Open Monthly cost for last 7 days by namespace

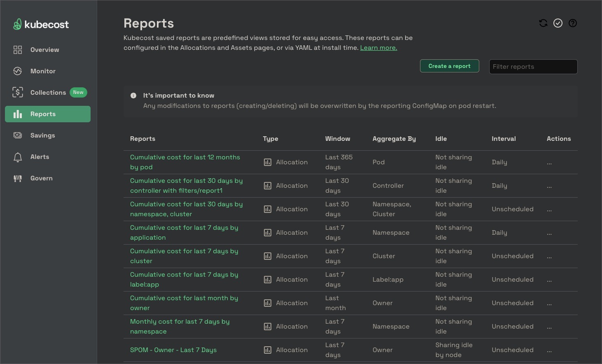[x=180, y=327]
